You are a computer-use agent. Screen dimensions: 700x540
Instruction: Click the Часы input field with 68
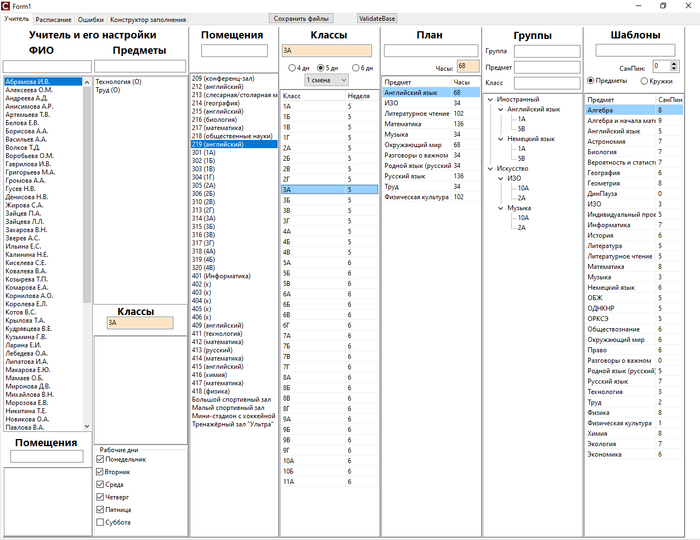[468, 66]
